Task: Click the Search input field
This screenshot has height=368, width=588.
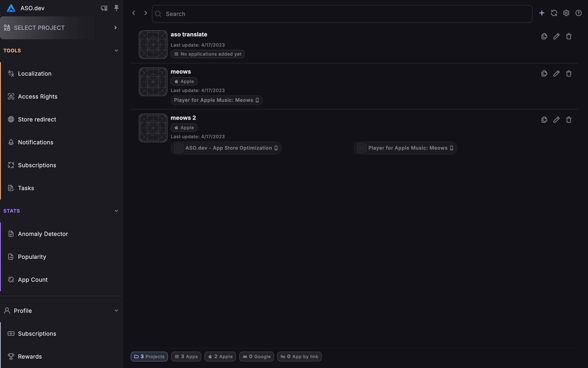Action: 342,14
